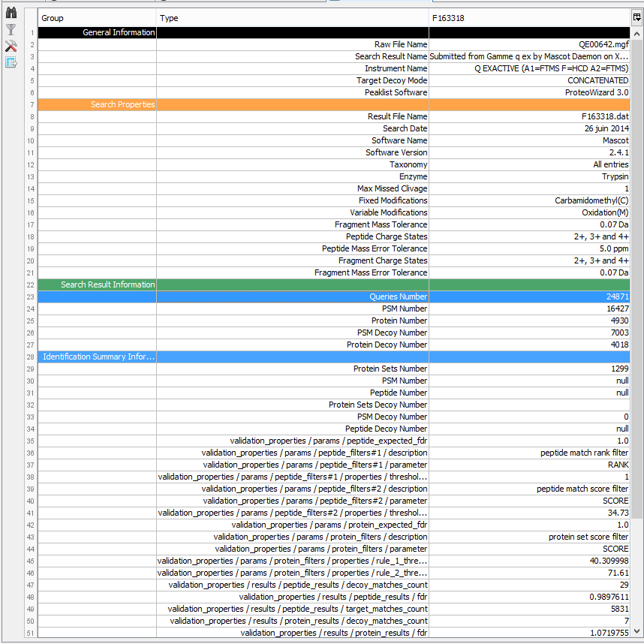
Task: Open search with the binoculars icon
Action: pyautogui.click(x=11, y=13)
